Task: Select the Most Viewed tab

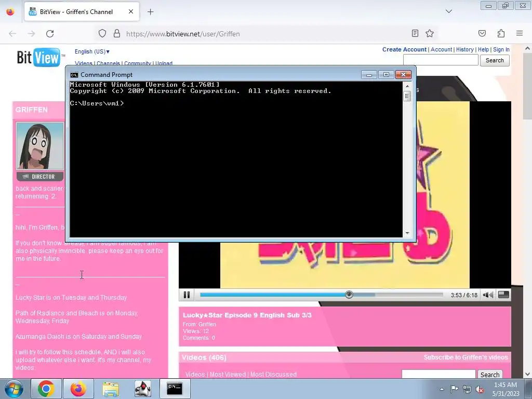Action: pos(228,374)
